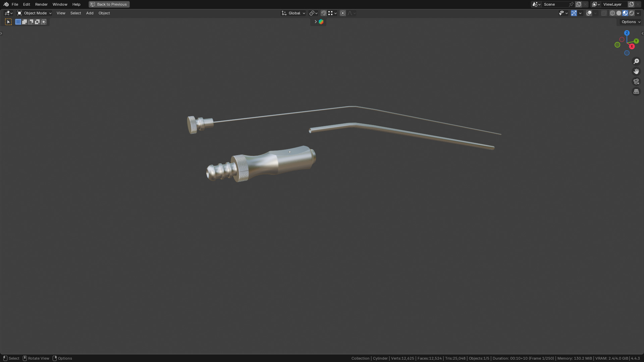Switch to Solid viewport shading
Image resolution: width=644 pixels, height=362 pixels.
[619, 13]
